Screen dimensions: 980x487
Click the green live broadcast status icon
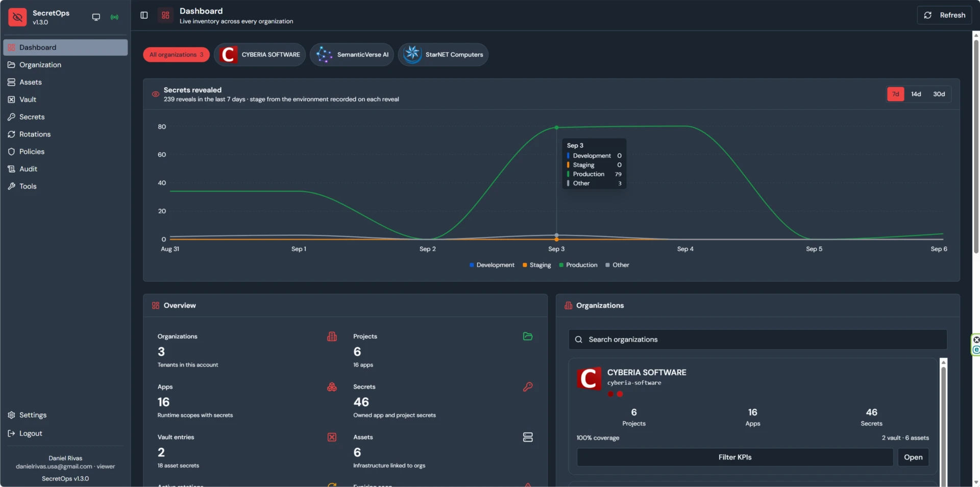pos(114,17)
